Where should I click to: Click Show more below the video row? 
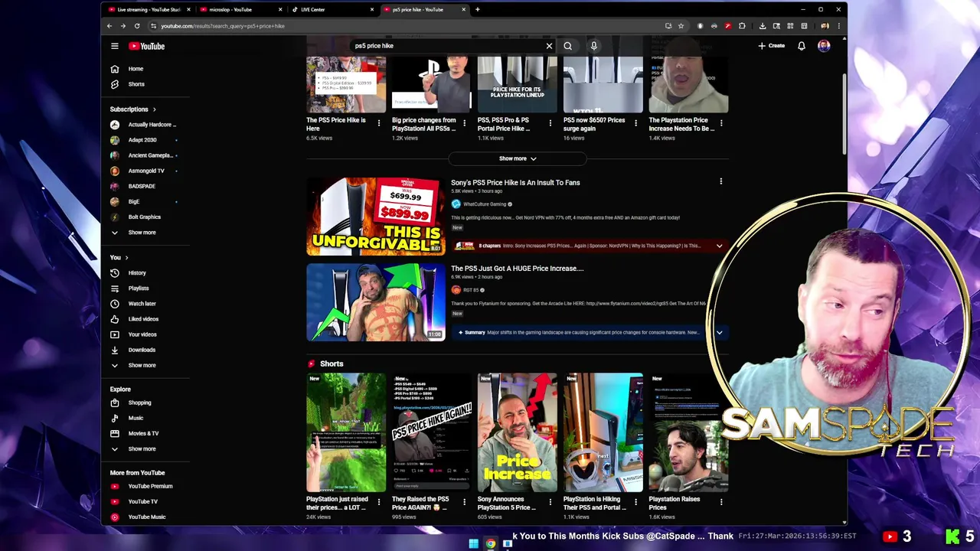coord(518,158)
